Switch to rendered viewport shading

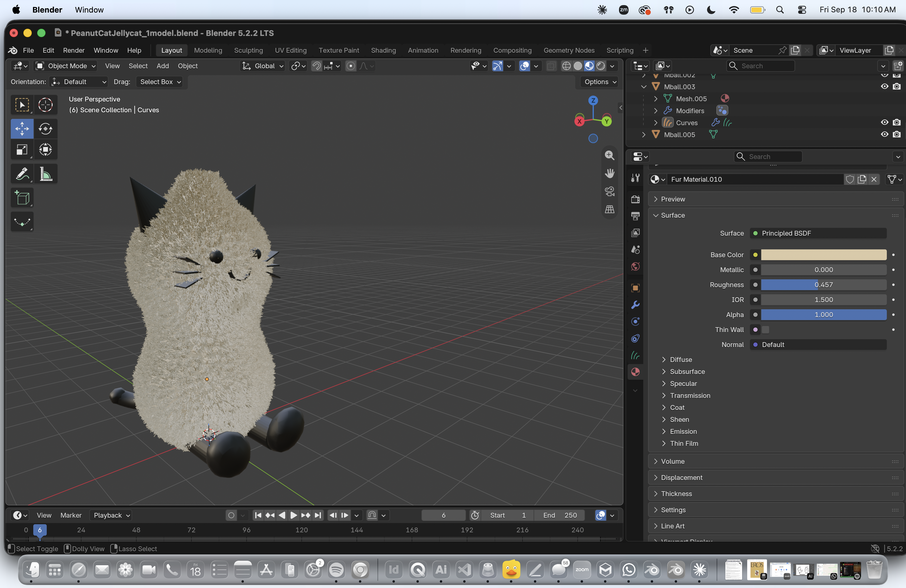click(x=601, y=66)
